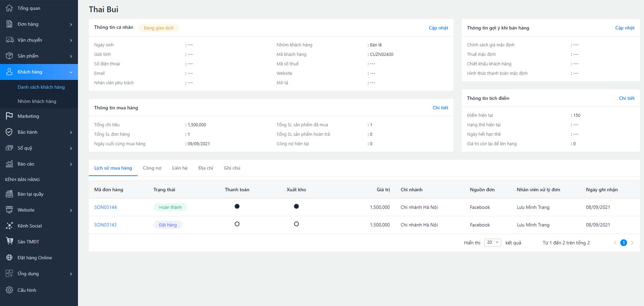Collapse the Khách hàng menu chevron
Image resolution: width=644 pixels, height=306 pixels.
click(x=71, y=72)
